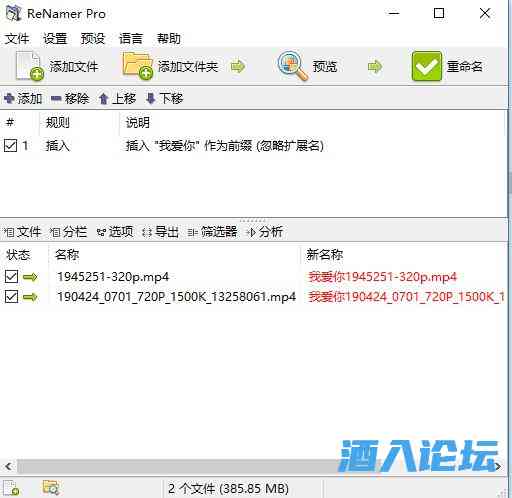Open the 帮助 help menu
Viewport: 512px width, 498px height.
click(169, 39)
